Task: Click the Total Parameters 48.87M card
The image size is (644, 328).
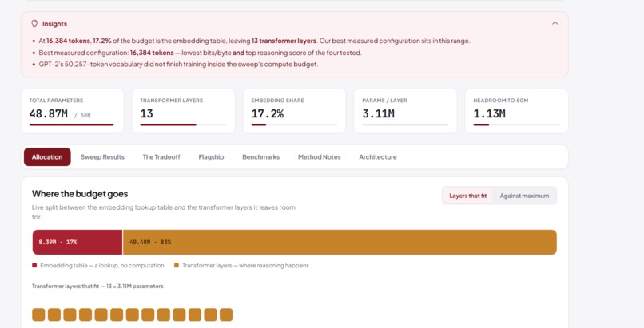Action: [x=72, y=111]
